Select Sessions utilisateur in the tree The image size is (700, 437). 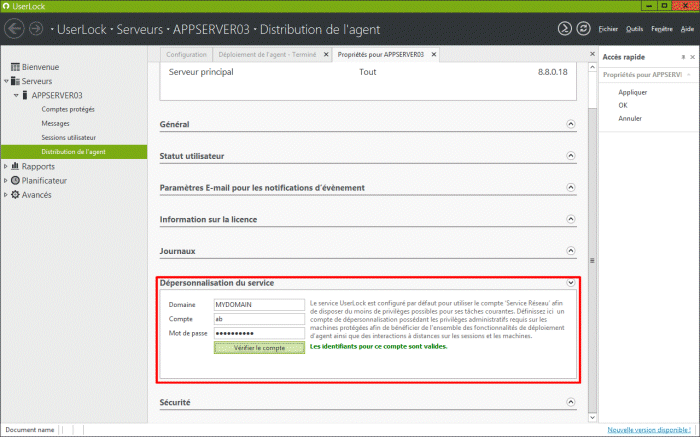[x=68, y=137]
